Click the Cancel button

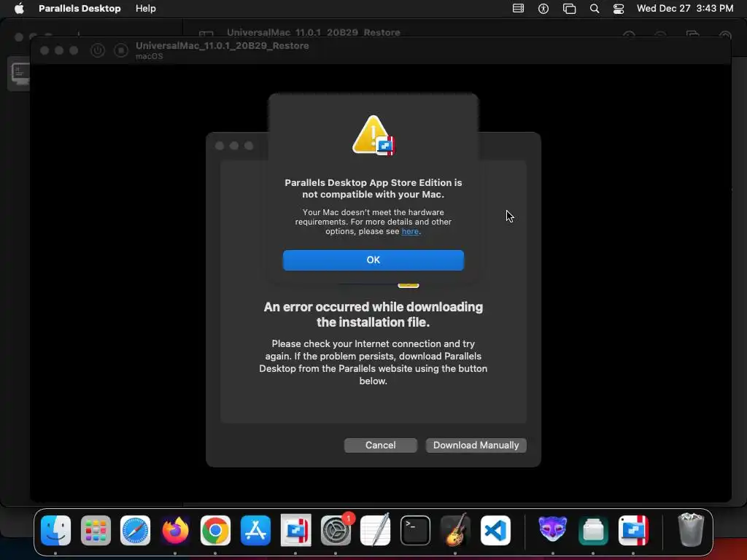[x=380, y=446]
